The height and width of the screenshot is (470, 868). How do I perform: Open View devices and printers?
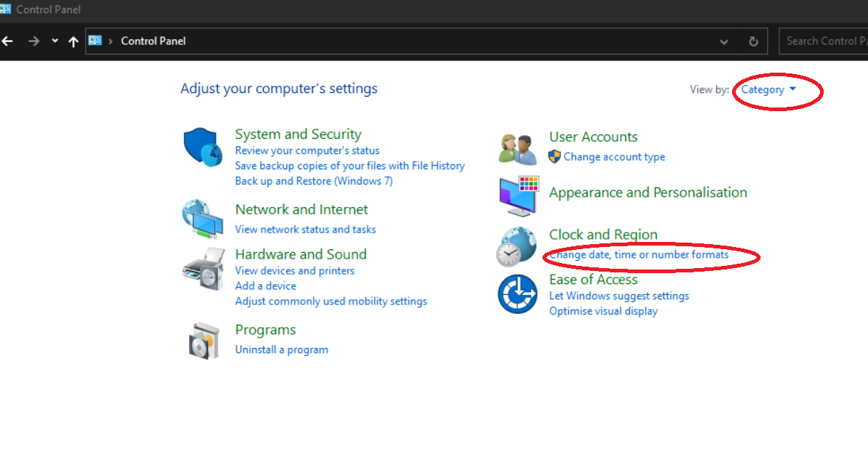(x=294, y=271)
